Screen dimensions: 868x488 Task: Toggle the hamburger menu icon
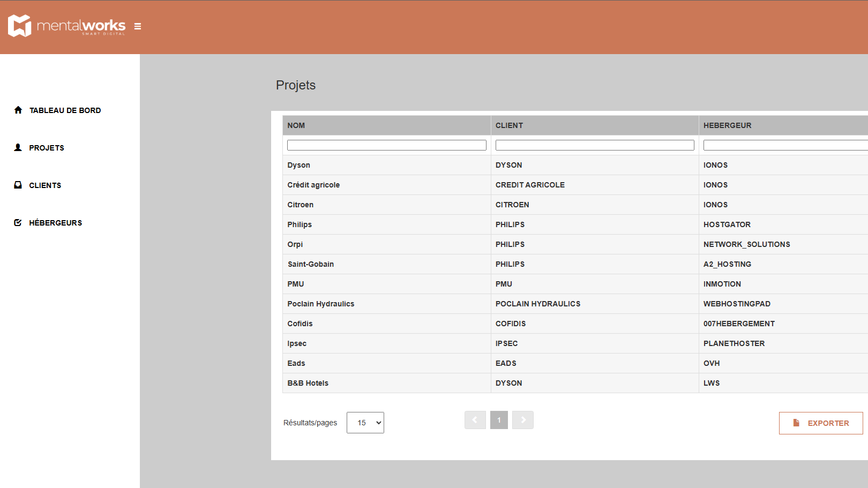click(x=138, y=26)
